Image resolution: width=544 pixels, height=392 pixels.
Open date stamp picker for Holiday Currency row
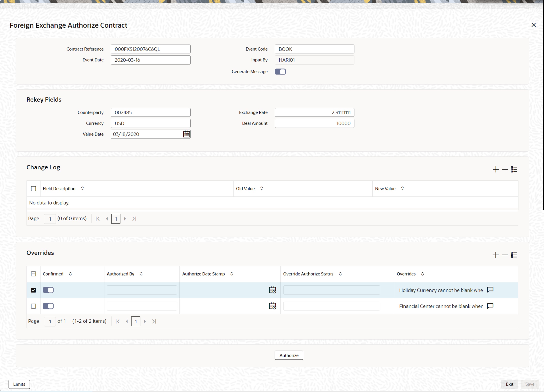[272, 290]
